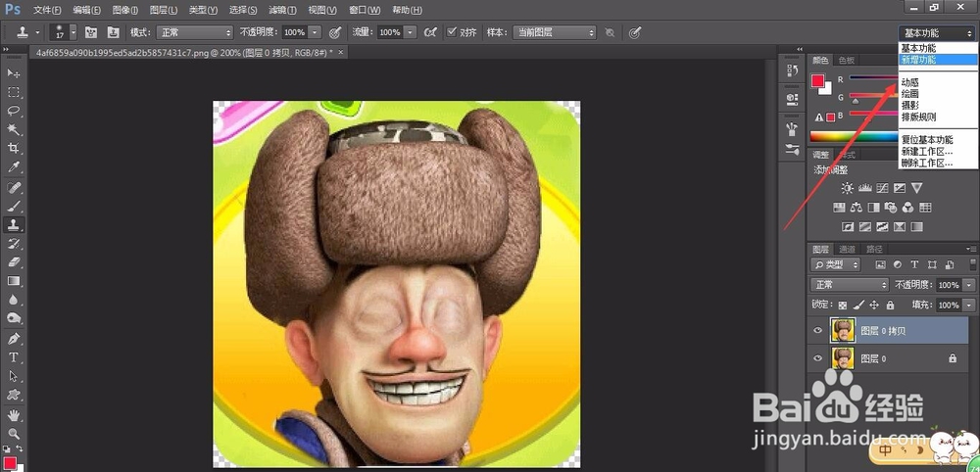The width and height of the screenshot is (980, 472).
Task: Open the 滤镜 menu
Action: pyautogui.click(x=280, y=10)
